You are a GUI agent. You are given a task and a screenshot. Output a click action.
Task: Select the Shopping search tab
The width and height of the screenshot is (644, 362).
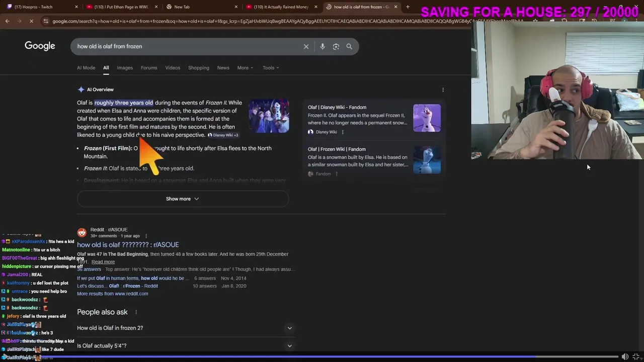pyautogui.click(x=199, y=68)
